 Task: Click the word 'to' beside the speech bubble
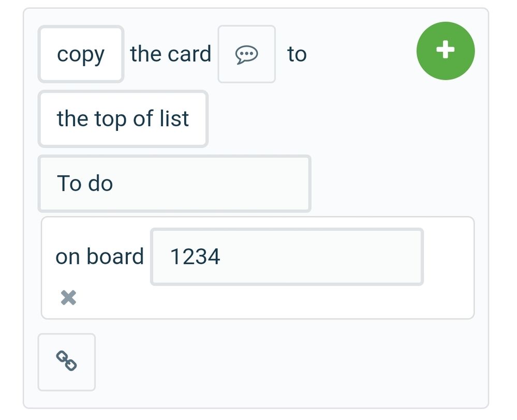pyautogui.click(x=297, y=54)
